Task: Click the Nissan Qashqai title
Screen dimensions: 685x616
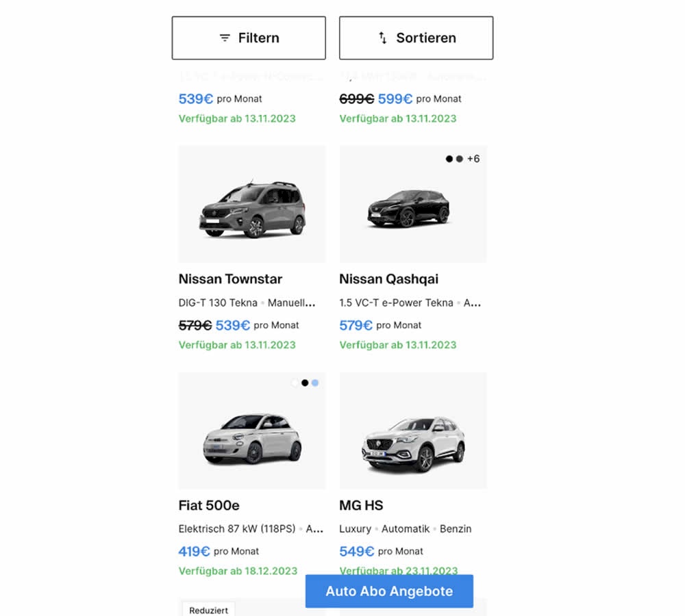Action: (388, 279)
